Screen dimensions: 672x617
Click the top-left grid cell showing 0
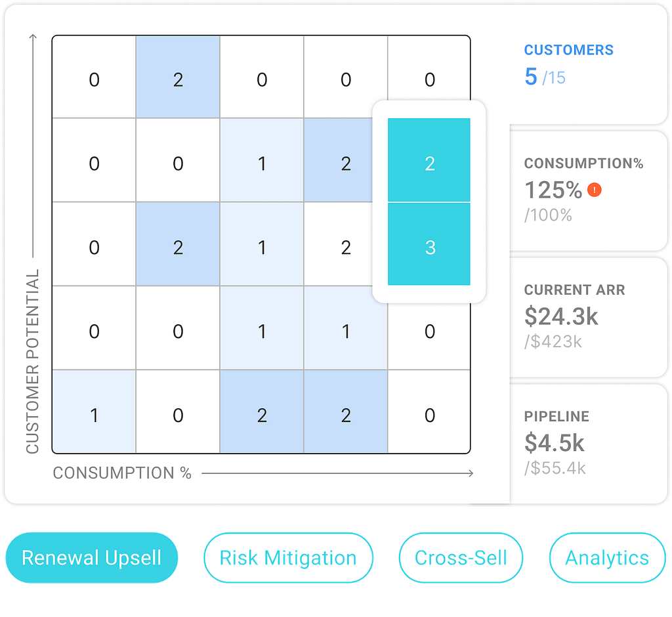(94, 77)
